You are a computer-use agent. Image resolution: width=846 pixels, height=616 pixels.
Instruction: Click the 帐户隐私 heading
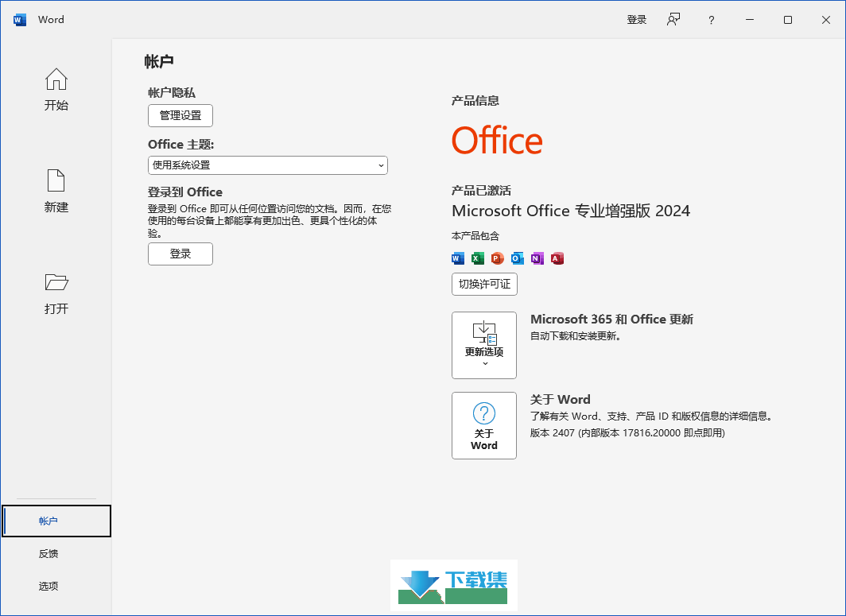(172, 93)
